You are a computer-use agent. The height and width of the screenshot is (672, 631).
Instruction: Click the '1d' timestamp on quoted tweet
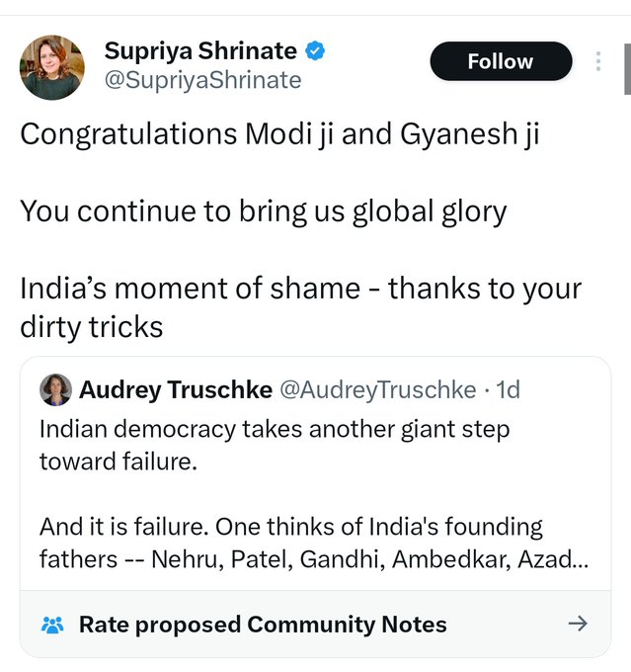click(x=508, y=390)
